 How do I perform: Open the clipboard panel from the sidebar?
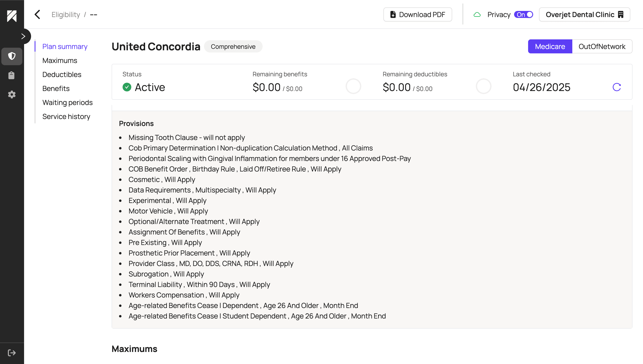coord(12,75)
